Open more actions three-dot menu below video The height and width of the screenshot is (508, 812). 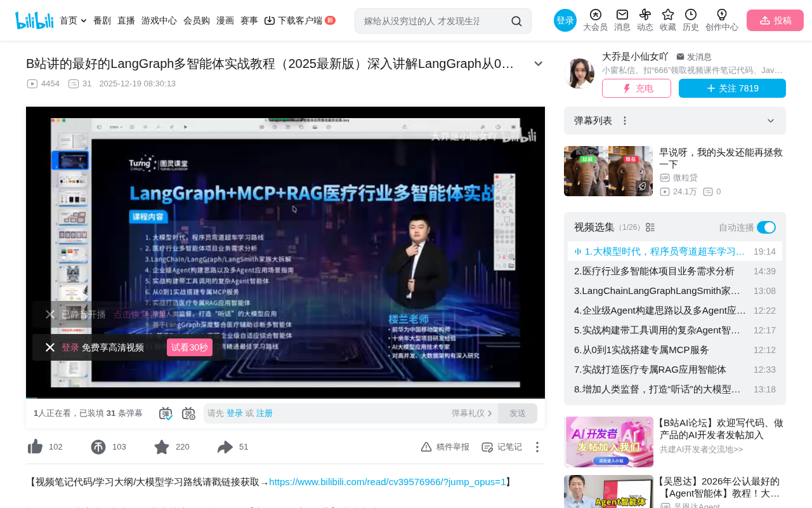537,447
